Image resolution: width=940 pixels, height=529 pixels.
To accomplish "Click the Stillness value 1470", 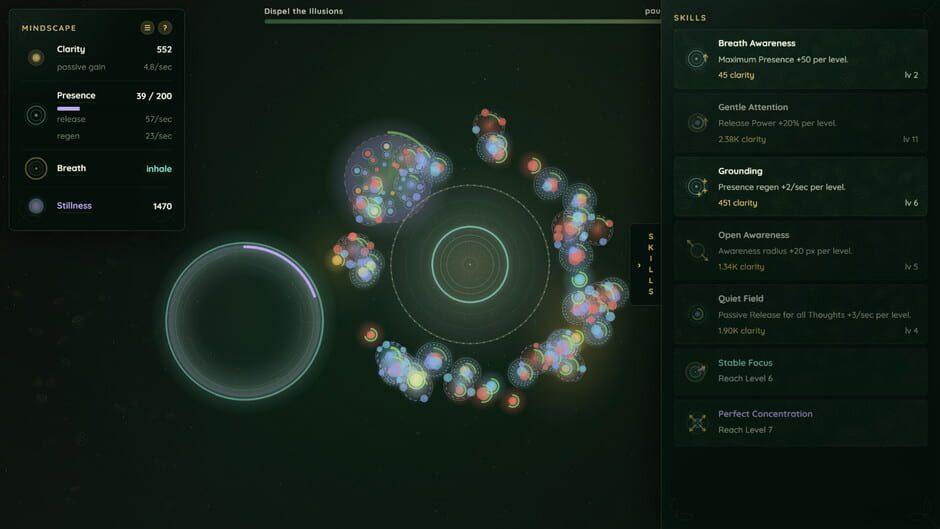I will tap(162, 206).
